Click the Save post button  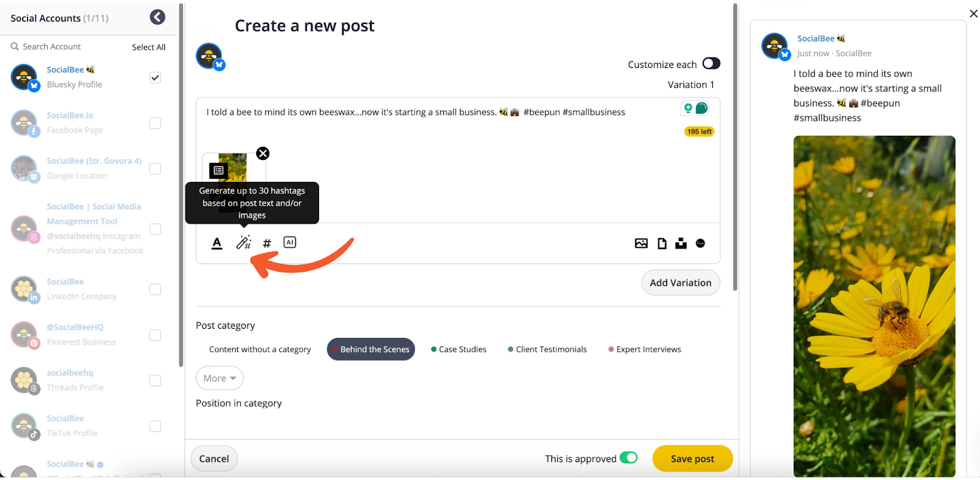(x=692, y=459)
